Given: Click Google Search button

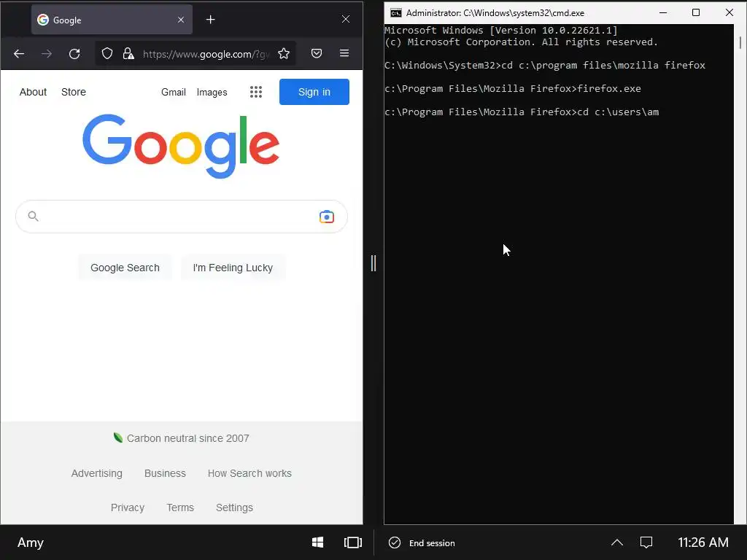Looking at the screenshot, I should (x=125, y=268).
